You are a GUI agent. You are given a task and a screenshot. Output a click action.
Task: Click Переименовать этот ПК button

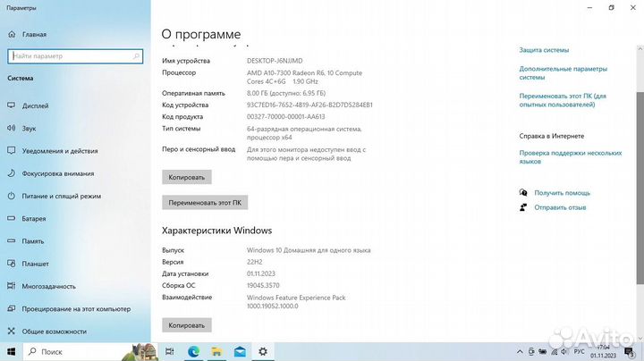(x=205, y=202)
